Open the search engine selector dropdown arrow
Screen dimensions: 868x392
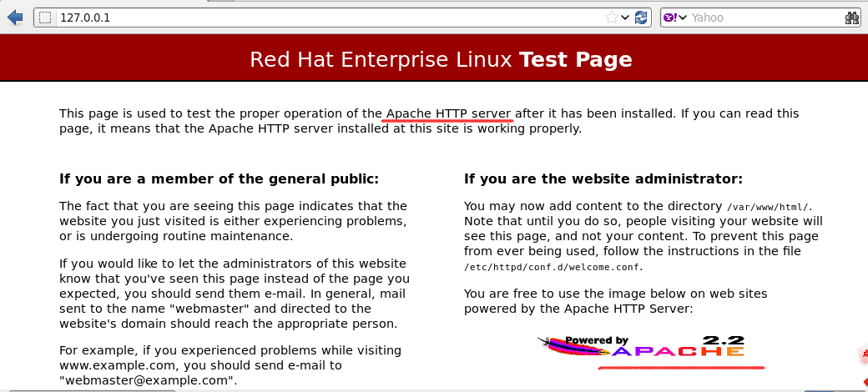[x=683, y=18]
